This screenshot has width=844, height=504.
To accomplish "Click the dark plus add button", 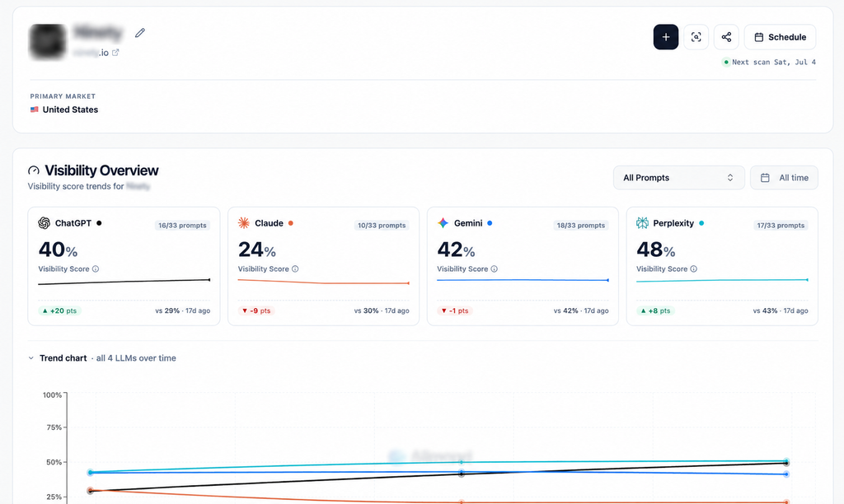I will point(666,37).
